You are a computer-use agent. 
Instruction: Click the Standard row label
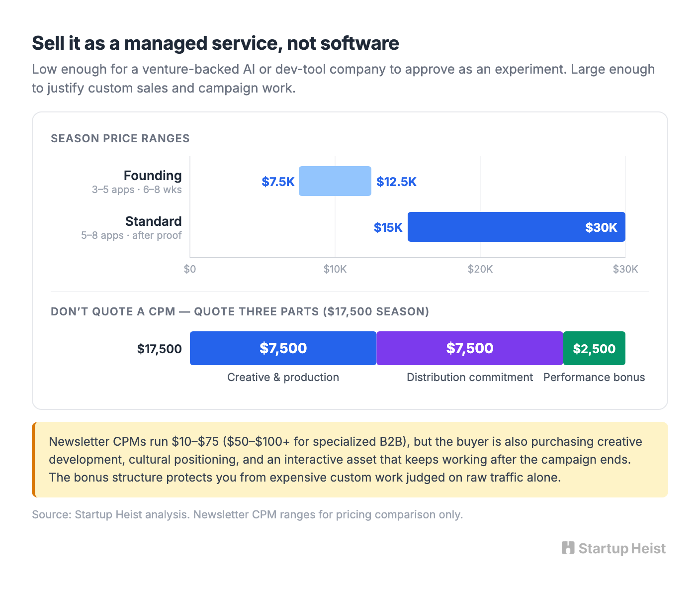click(154, 221)
